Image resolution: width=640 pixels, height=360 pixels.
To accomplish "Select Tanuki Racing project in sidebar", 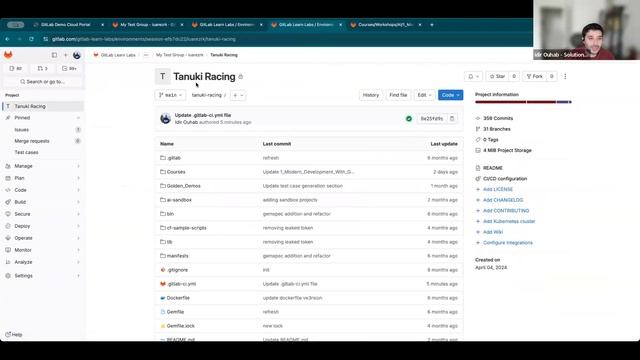I will coord(43,106).
